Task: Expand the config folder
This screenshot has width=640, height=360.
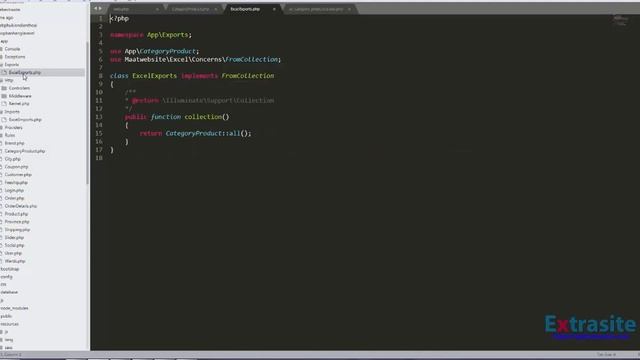Action: point(7,277)
